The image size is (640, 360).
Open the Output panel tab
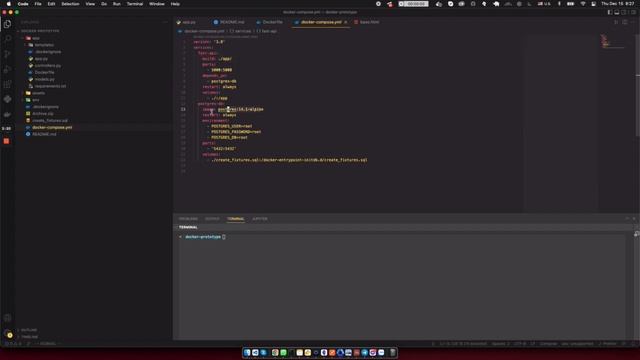212,219
